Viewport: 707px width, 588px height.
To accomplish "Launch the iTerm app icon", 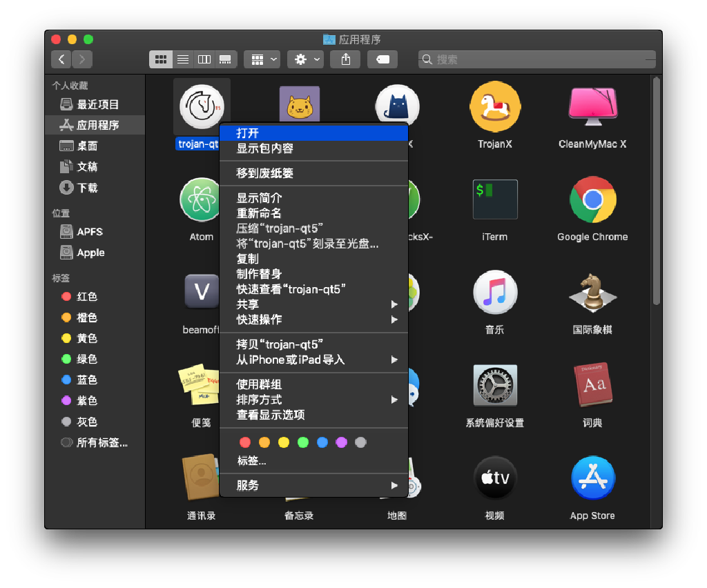I will pos(494,199).
